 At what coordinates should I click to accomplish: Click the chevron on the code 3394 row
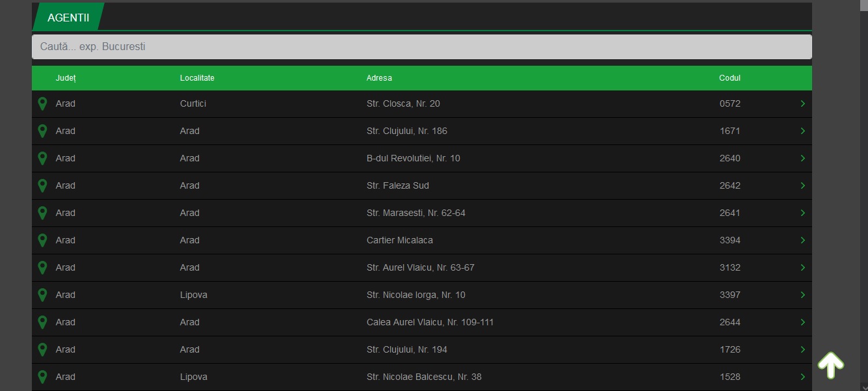[803, 240]
